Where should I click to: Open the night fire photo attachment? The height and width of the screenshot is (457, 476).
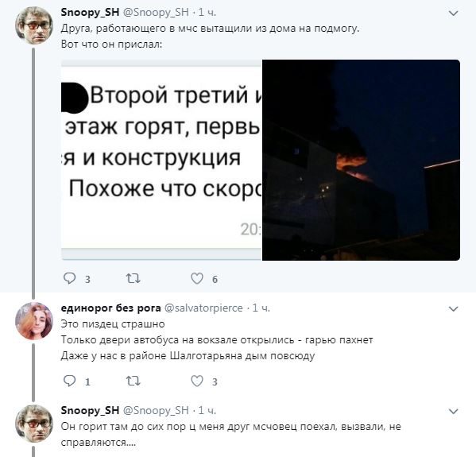[361, 160]
